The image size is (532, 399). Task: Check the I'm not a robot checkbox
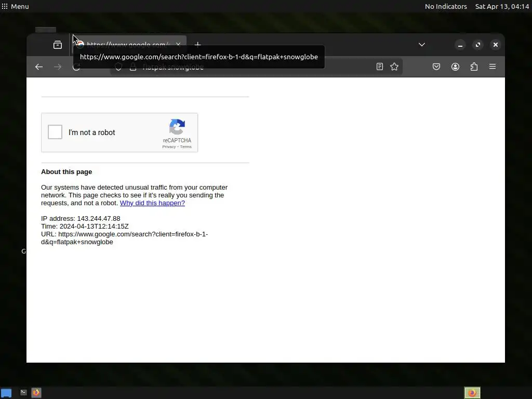point(55,132)
